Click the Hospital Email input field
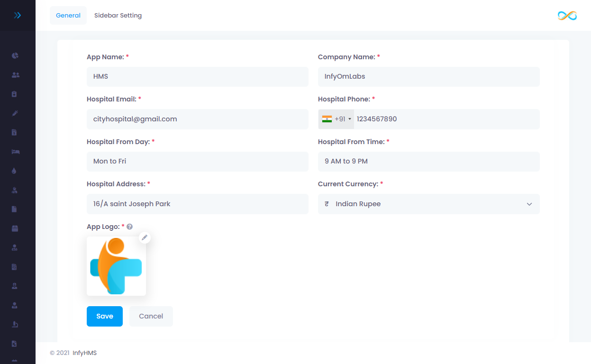 pyautogui.click(x=197, y=119)
